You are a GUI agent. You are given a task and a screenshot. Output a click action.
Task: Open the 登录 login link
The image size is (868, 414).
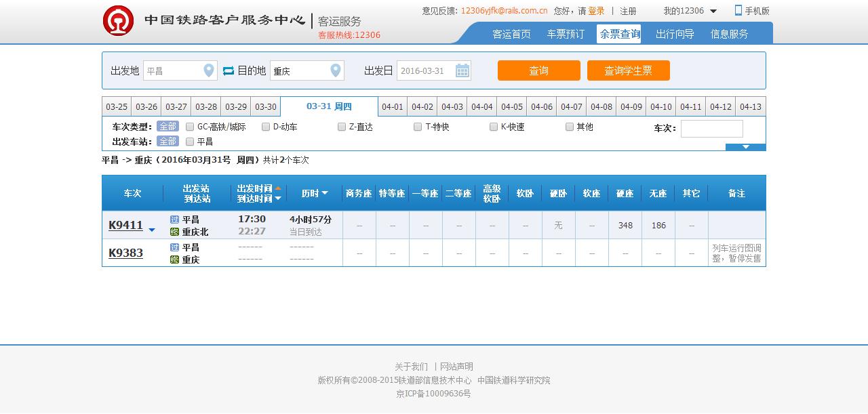click(596, 11)
